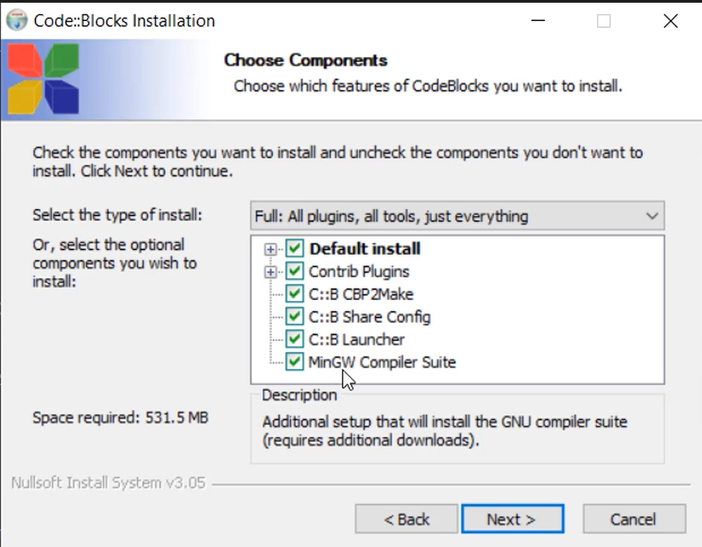The image size is (702, 547).
Task: Expand the Contrib Plugins tree node
Action: click(x=270, y=272)
